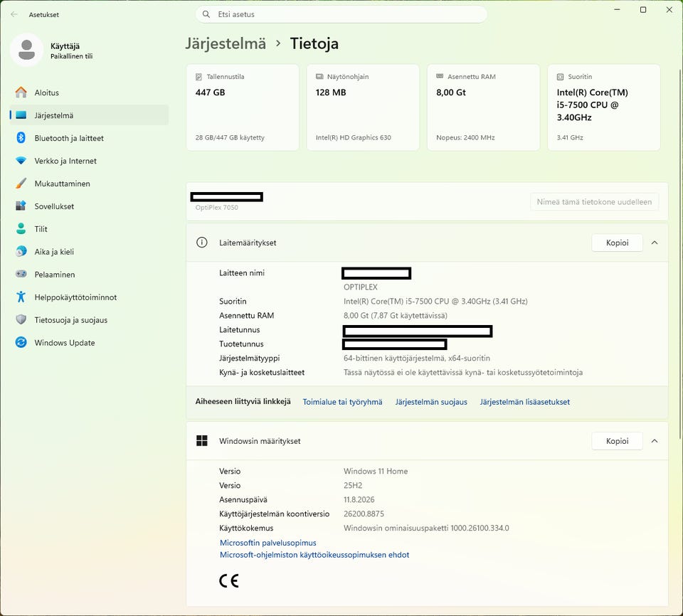The image size is (683, 616).
Task: Open the Pelaaminen category
Action: click(x=89, y=274)
